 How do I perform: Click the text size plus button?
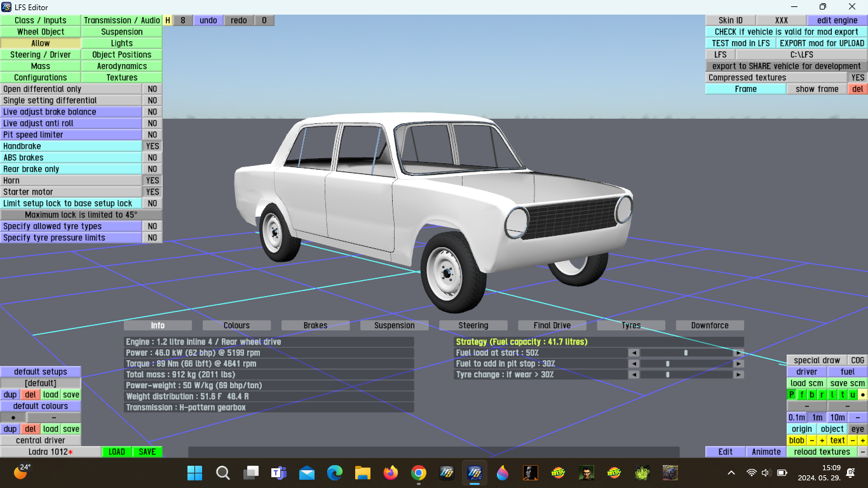coord(863,440)
